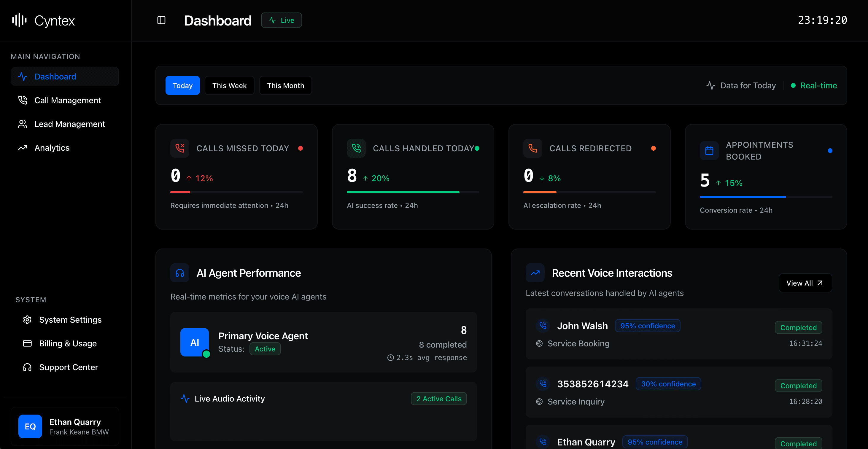This screenshot has width=868, height=449.
Task: Open Billing & Usage
Action: [65, 343]
